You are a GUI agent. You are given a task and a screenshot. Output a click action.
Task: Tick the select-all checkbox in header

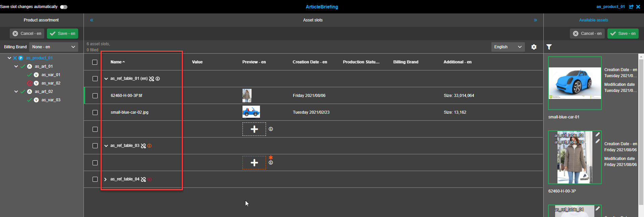pos(95,62)
